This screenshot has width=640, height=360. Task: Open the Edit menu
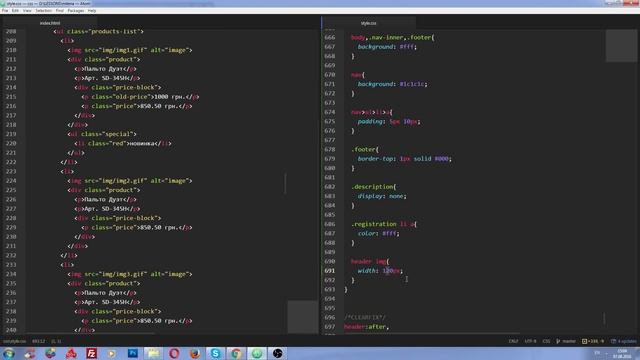16,11
